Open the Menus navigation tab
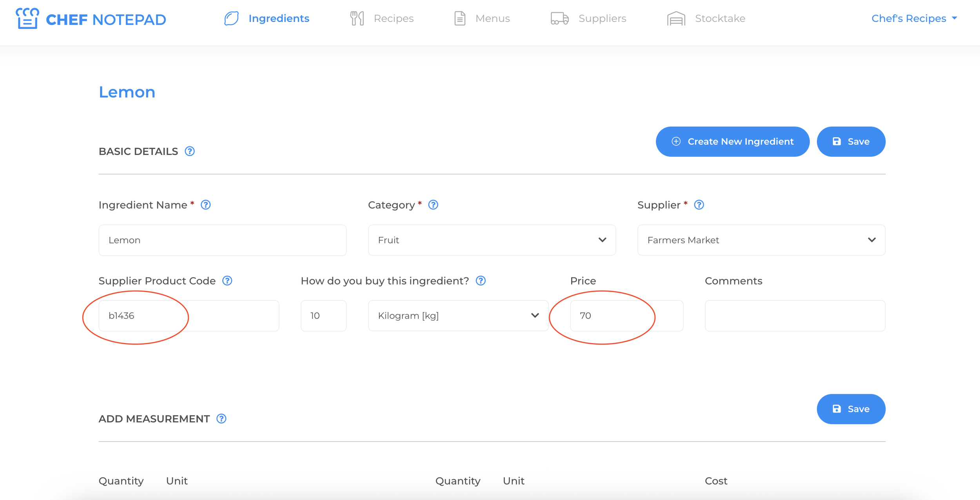Image resolution: width=980 pixels, height=500 pixels. 482,18
